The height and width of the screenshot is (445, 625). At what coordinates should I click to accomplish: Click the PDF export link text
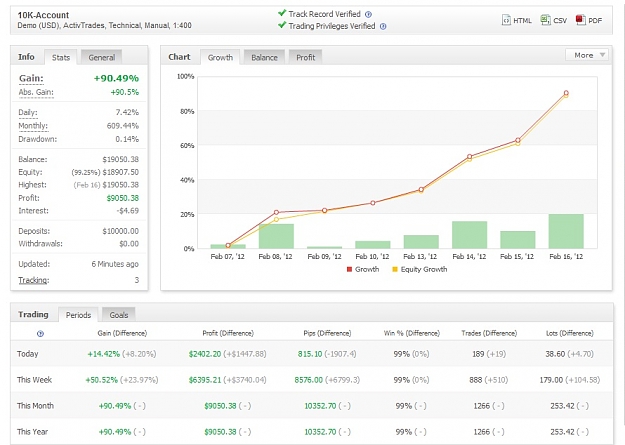(595, 21)
